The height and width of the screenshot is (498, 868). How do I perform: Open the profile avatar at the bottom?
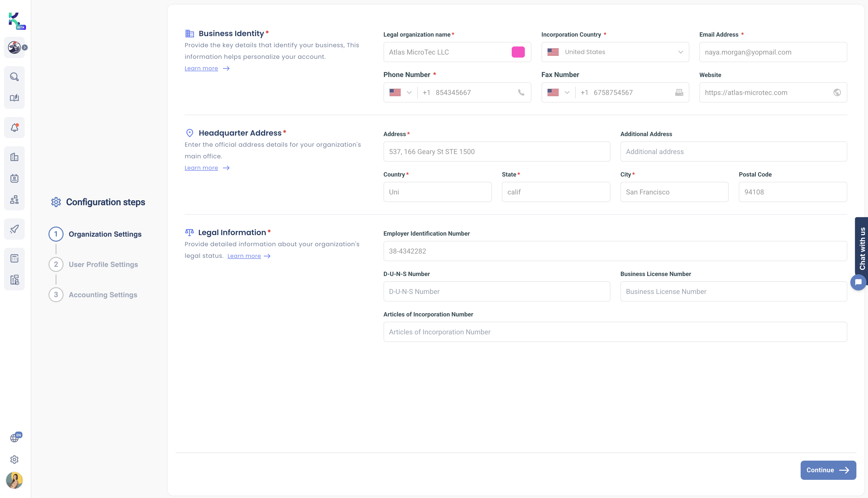point(14,480)
